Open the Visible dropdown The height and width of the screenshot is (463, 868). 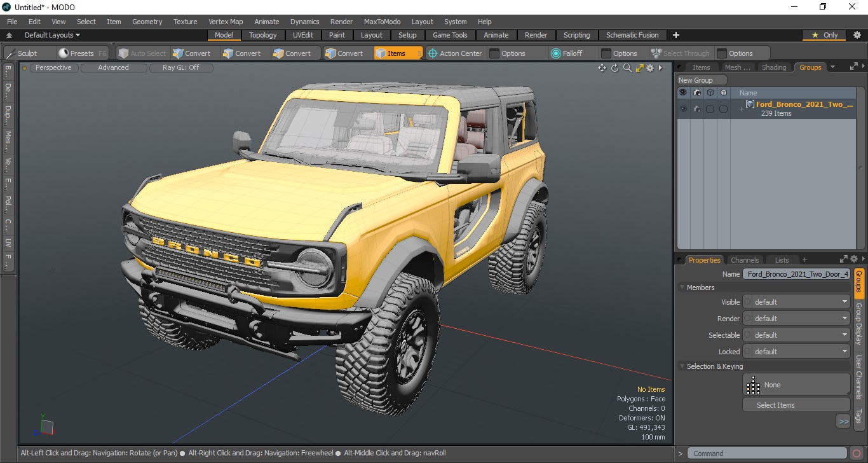796,302
